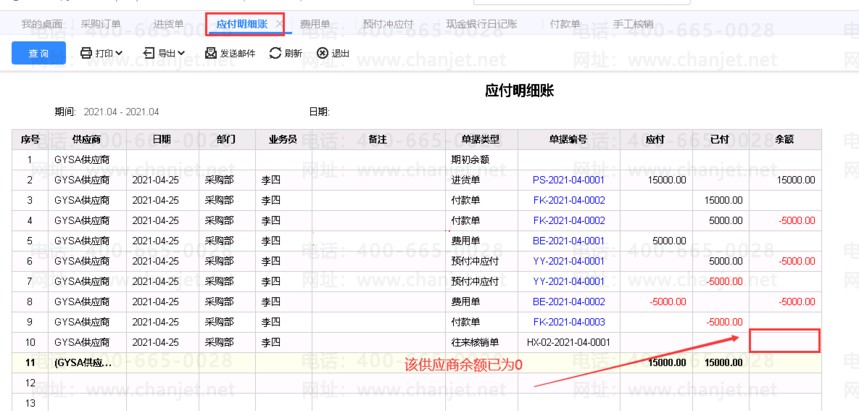Open the 预付冲应付 tab
The height and width of the screenshot is (411, 859).
[387, 23]
